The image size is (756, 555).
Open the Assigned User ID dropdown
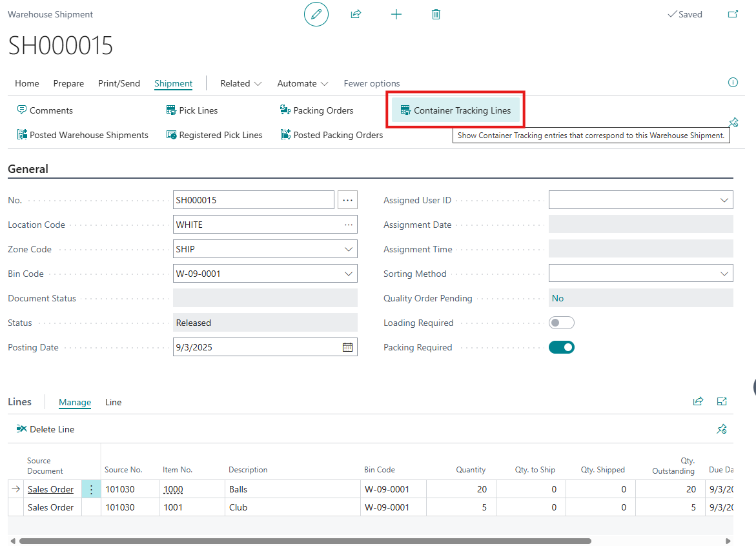click(x=724, y=200)
